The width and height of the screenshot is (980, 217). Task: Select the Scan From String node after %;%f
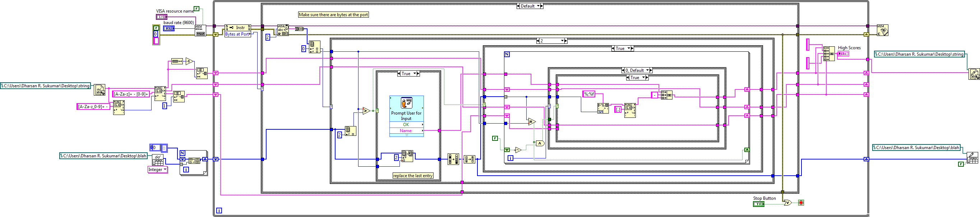click(x=603, y=108)
